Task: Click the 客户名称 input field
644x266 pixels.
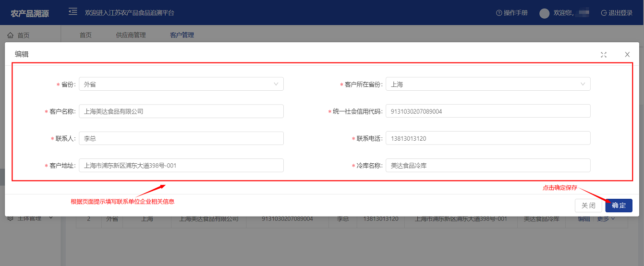Action: [181, 111]
